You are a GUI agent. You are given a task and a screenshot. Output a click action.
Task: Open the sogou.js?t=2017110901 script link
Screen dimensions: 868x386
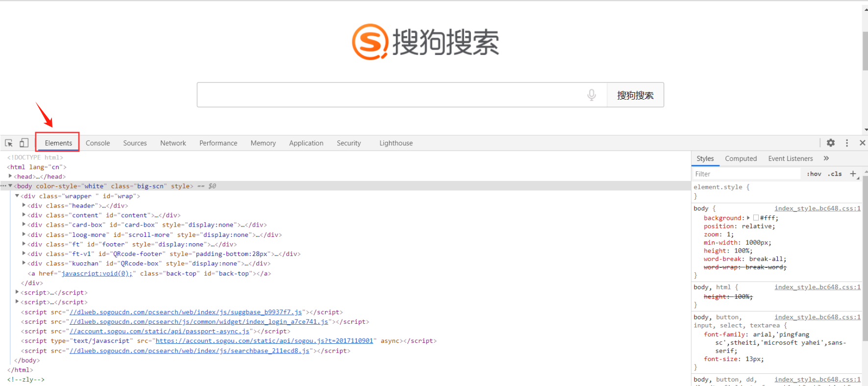[x=264, y=341]
